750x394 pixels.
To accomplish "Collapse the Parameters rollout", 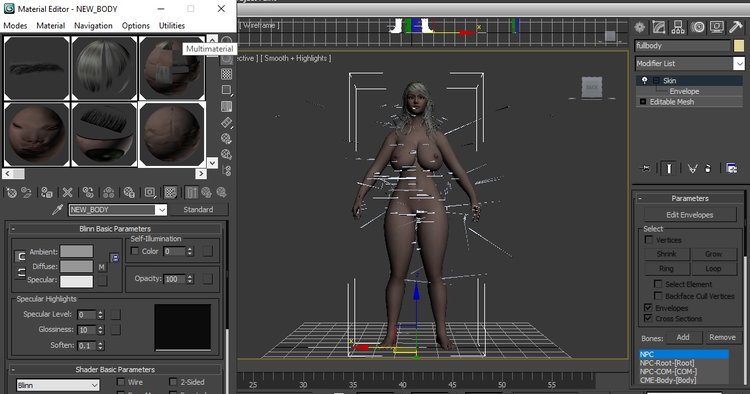I will pos(640,198).
